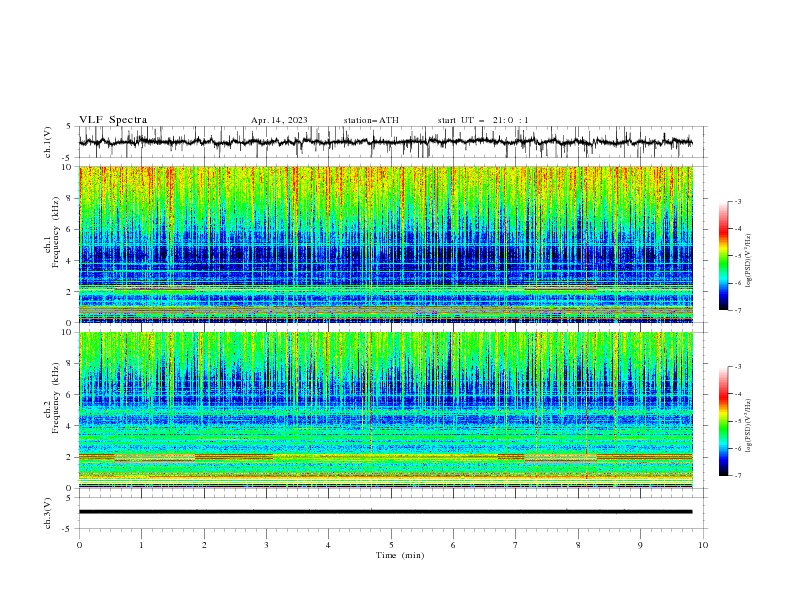Click the ch.2 spectrogram panel
Image resolution: width=792 pixels, height=612 pixels.
click(385, 410)
